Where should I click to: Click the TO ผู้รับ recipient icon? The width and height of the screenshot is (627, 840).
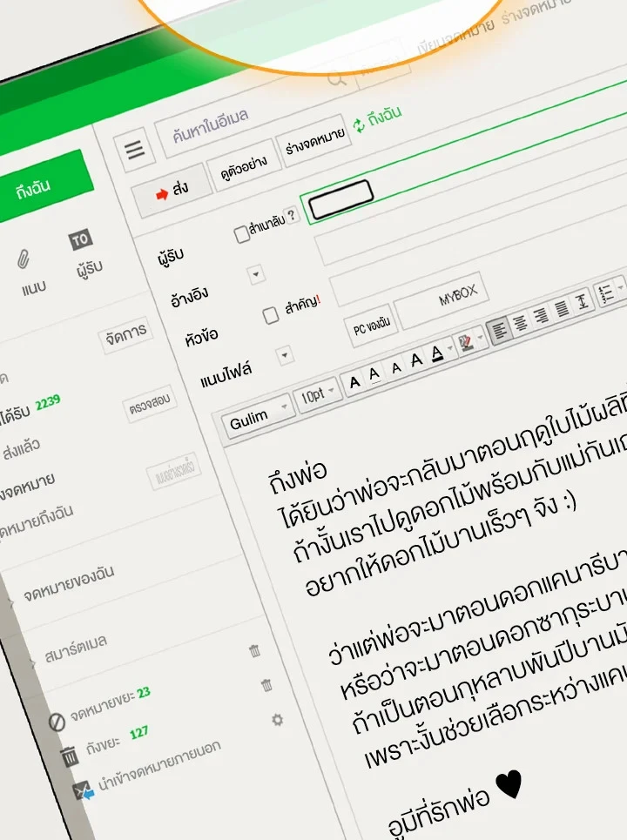point(81,239)
